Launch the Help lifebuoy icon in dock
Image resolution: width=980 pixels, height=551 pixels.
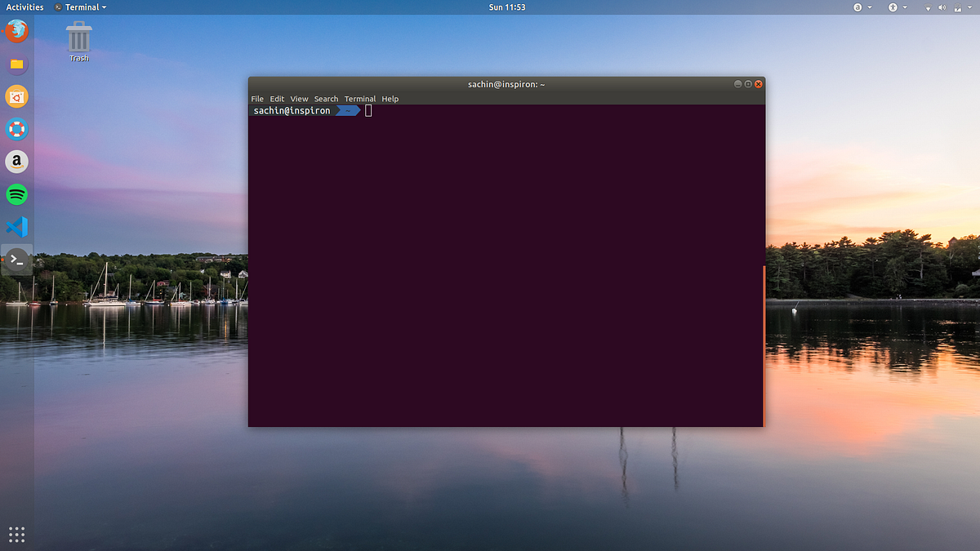(x=16, y=129)
